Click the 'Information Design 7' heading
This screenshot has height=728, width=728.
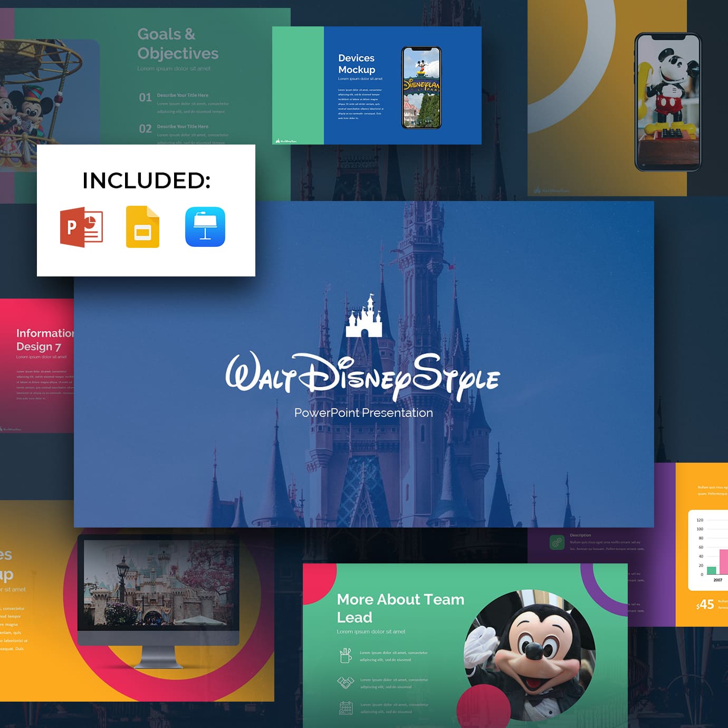[x=45, y=340]
